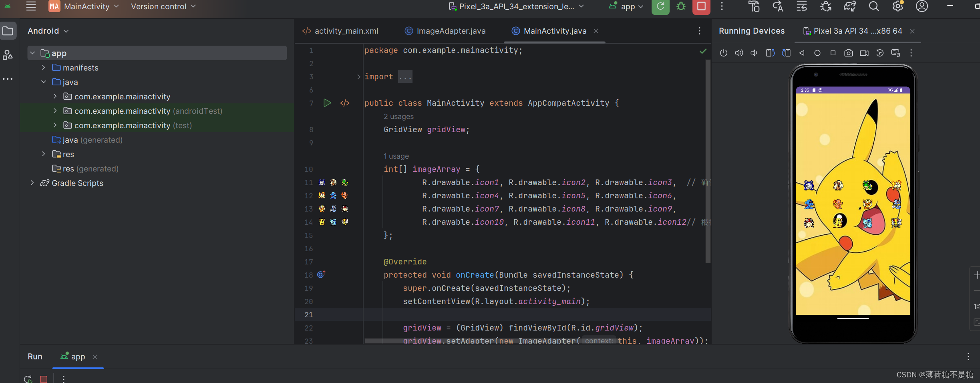
Task: Expand com.example.mainactivity (androidTest) package
Action: click(x=55, y=111)
